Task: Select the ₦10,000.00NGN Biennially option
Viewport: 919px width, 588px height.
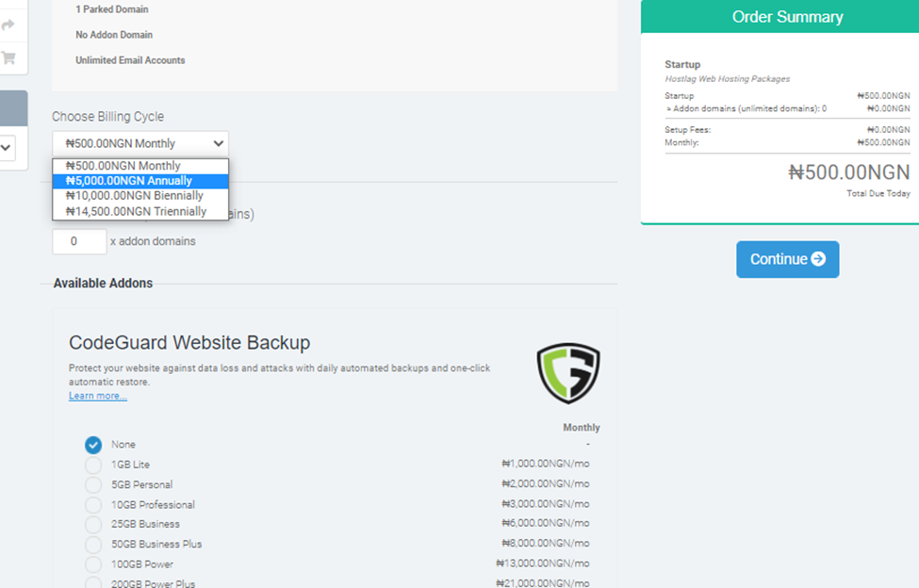Action: coord(135,196)
